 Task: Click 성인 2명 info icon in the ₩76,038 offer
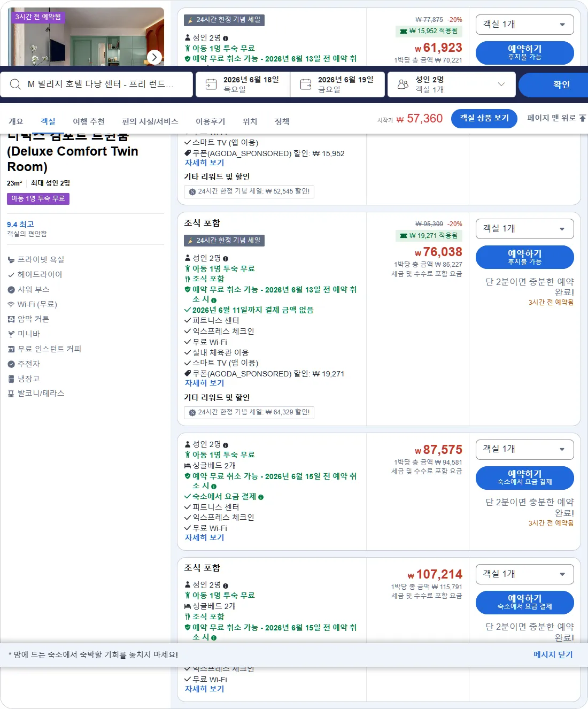click(226, 258)
